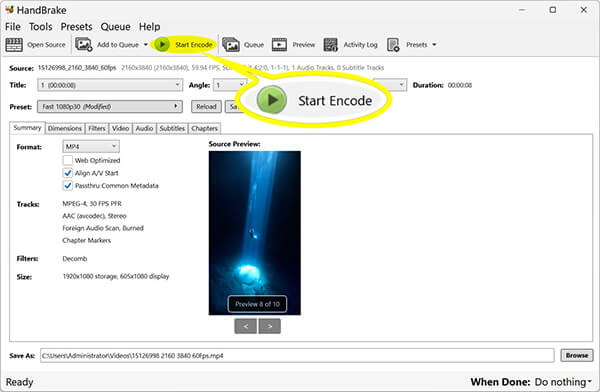Image resolution: width=600 pixels, height=392 pixels.
Task: Click the Reload preset button
Action: tap(206, 107)
